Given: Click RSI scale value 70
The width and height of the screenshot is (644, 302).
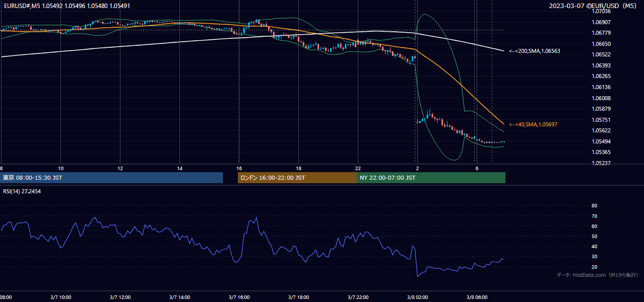Looking at the screenshot, I should (x=594, y=216).
